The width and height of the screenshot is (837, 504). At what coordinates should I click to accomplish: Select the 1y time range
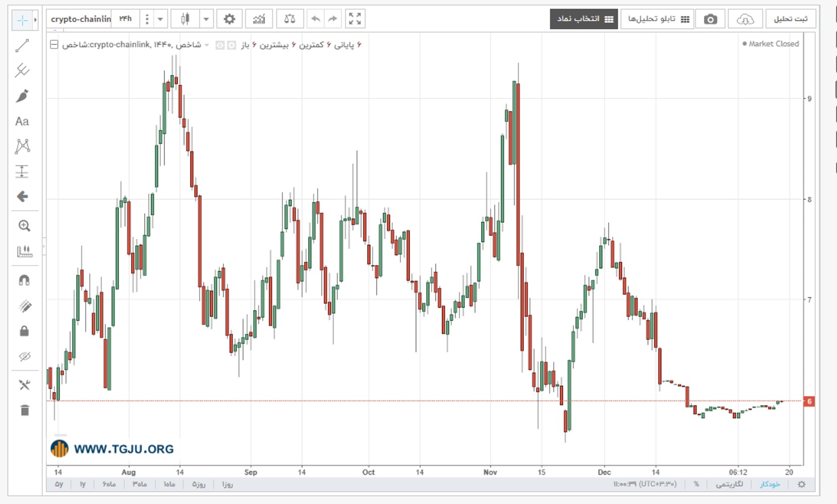(x=83, y=484)
